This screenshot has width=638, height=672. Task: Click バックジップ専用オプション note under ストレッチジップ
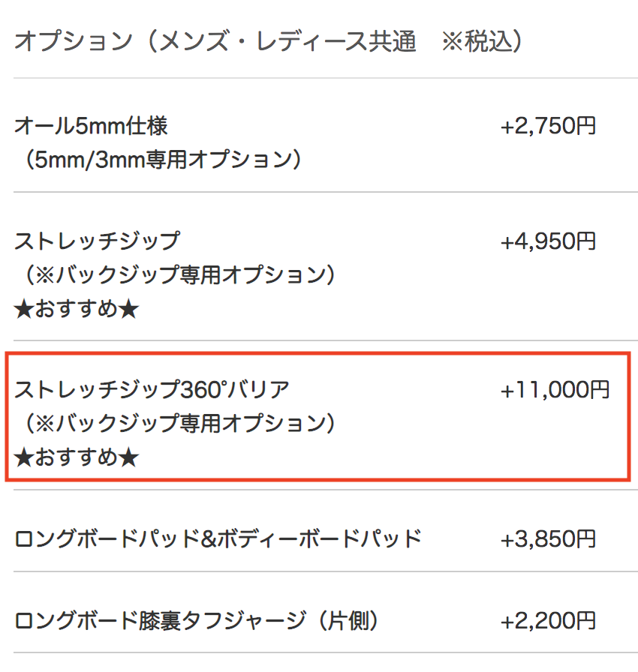[x=180, y=274]
